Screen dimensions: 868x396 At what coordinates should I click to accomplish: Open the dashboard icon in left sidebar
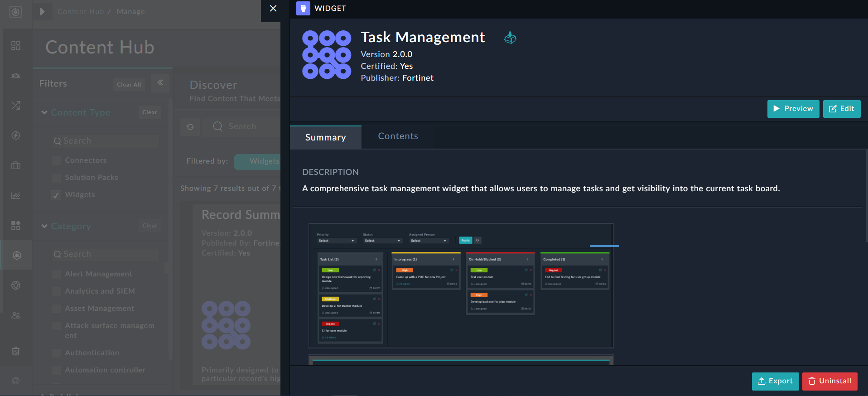pos(16,46)
